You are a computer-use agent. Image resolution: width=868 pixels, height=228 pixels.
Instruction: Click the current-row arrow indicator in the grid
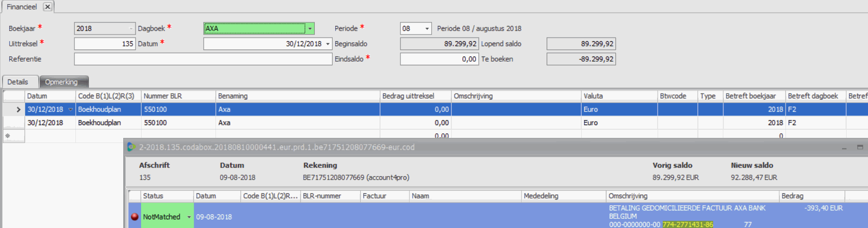(18, 109)
